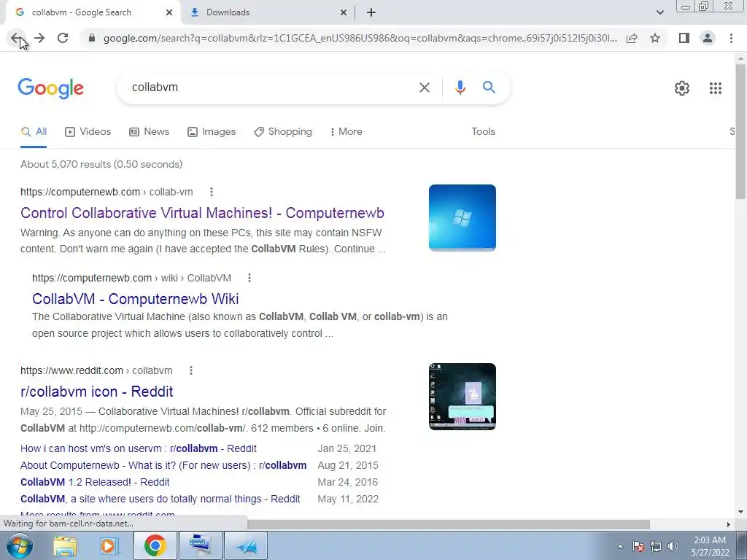This screenshot has width=747, height=560.
Task: Open 'CollabVM, a site where users do totally normal things' link
Action: coord(160,499)
